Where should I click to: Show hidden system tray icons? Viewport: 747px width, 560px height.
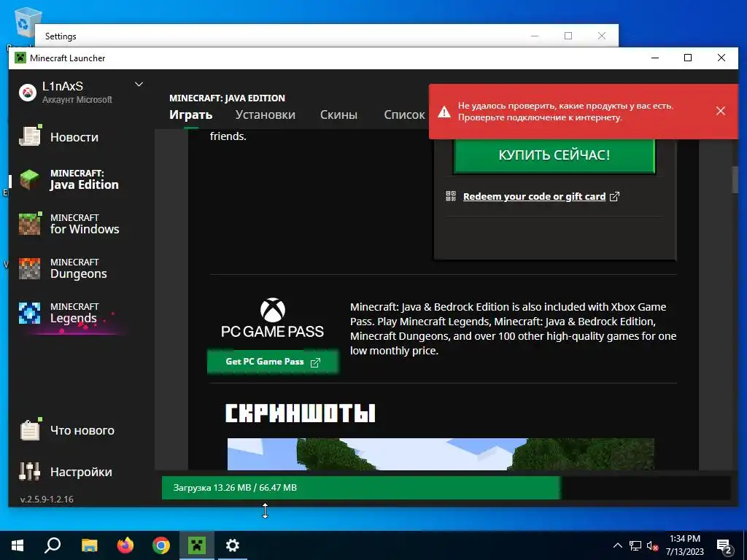pos(617,545)
